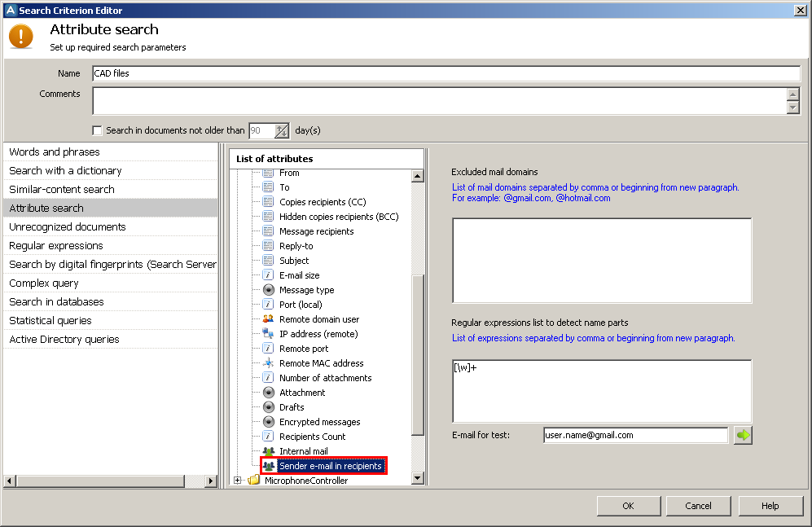Click the IP address (remote) icon
The width and height of the screenshot is (812, 527).
(268, 334)
